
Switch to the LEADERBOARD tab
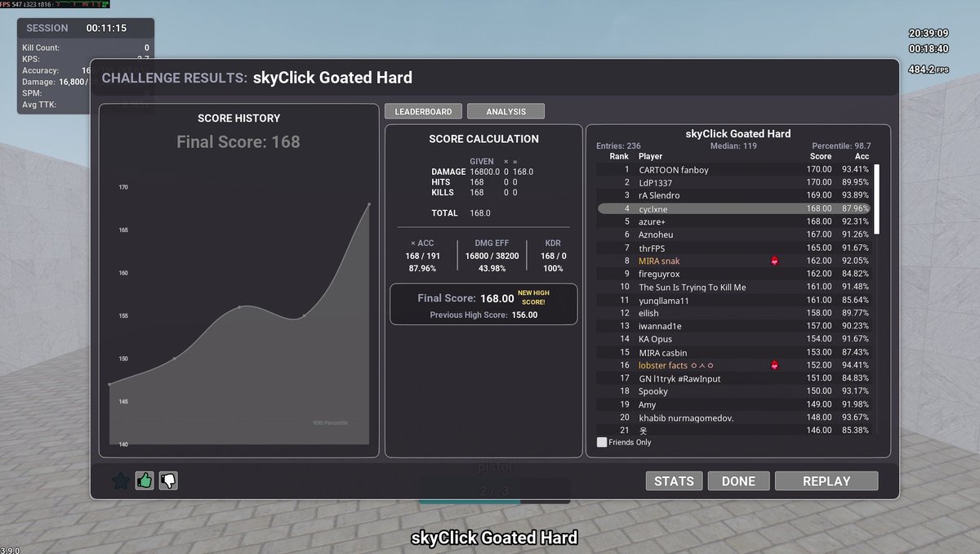pyautogui.click(x=424, y=111)
